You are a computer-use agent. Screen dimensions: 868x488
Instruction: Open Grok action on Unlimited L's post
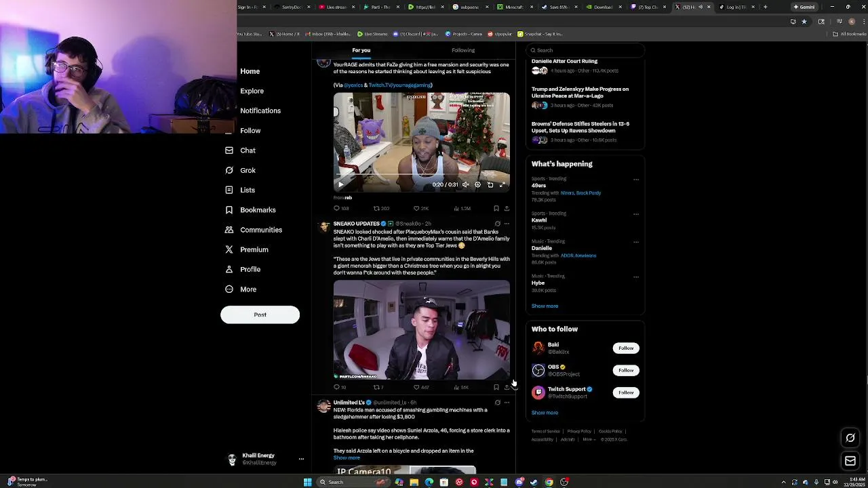click(497, 403)
